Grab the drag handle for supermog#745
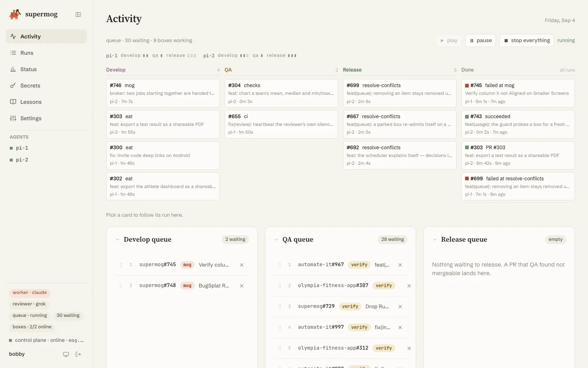 tap(121, 265)
